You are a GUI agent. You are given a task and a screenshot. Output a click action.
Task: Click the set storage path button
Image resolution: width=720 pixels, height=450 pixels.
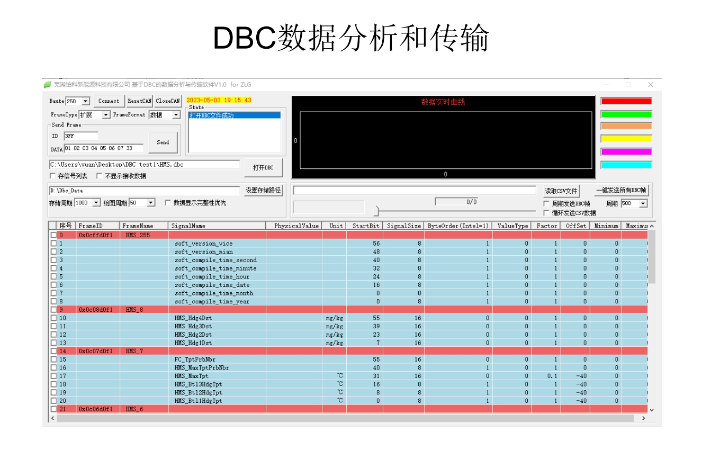(263, 190)
